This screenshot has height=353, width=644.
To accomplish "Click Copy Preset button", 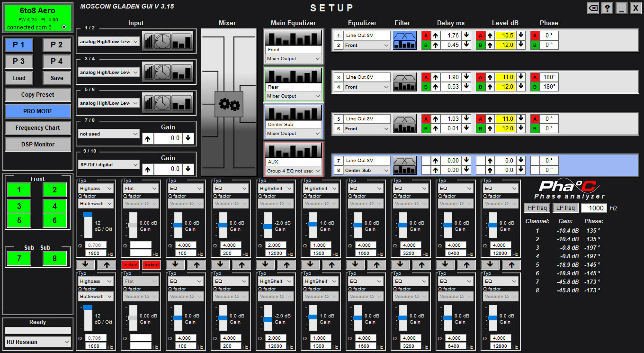I will (x=38, y=95).
